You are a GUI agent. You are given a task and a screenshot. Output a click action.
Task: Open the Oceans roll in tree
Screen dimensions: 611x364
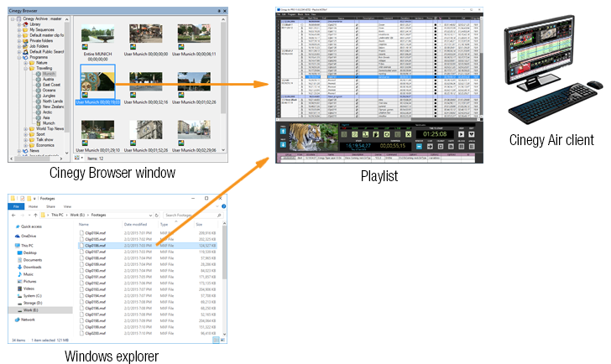[x=49, y=90]
